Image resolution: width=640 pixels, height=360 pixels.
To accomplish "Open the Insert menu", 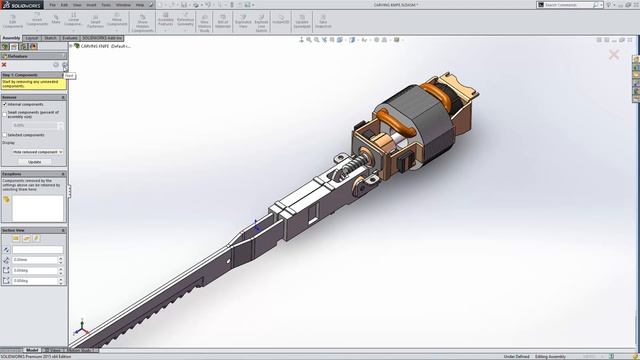I will point(91,5).
